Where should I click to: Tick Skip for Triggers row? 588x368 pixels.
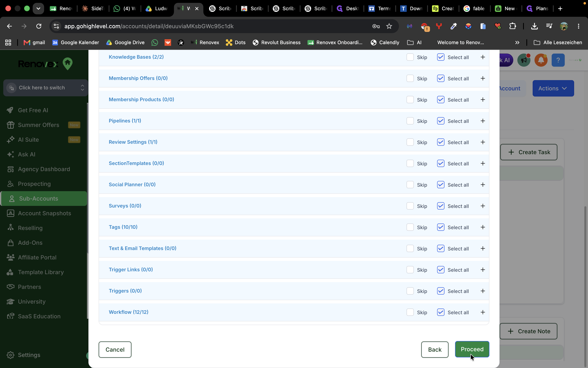coord(410,291)
